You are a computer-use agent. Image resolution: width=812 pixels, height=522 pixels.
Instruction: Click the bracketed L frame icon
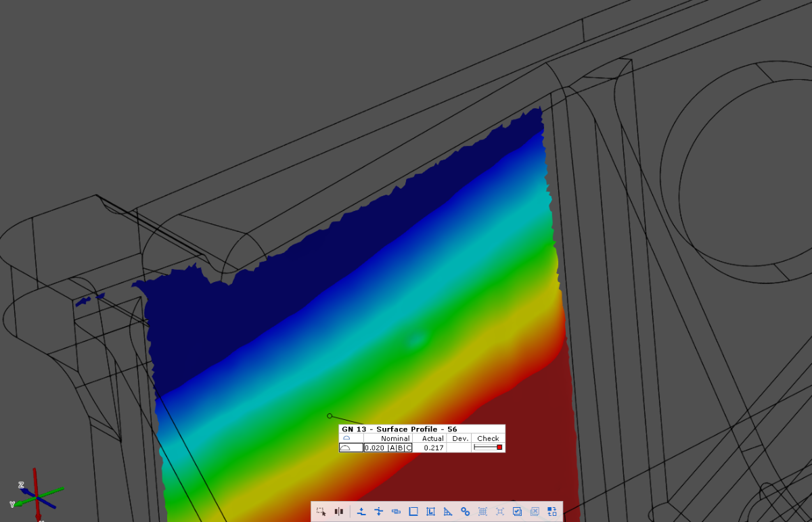tap(430, 512)
